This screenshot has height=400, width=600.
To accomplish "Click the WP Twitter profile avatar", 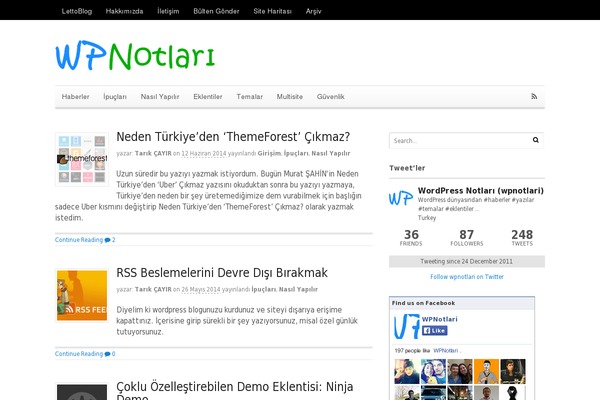I will (x=401, y=198).
